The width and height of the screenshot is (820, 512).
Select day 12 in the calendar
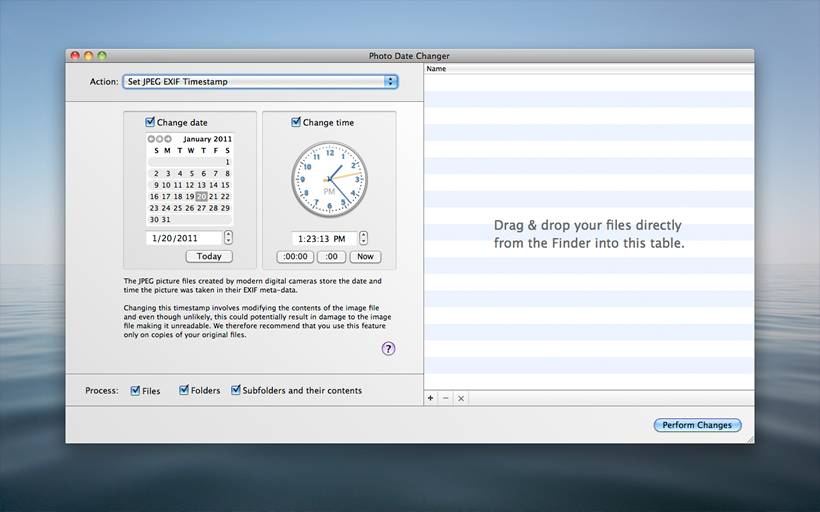tap(189, 185)
